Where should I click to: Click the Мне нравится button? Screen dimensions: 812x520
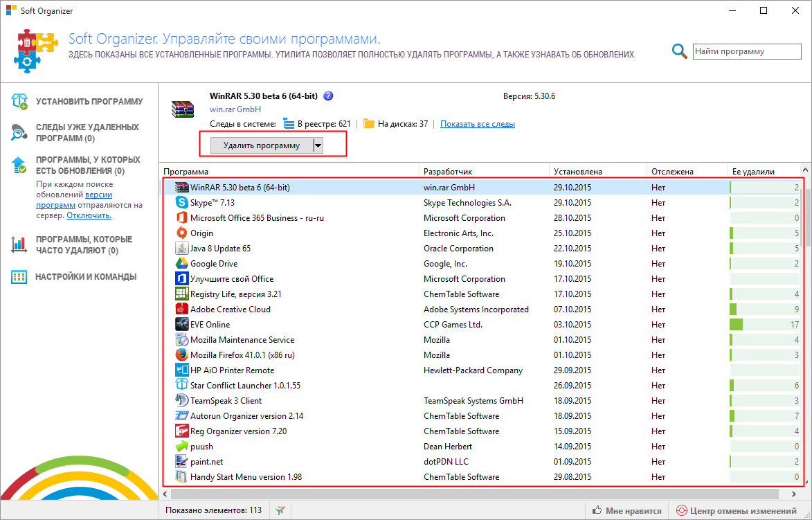[626, 511]
